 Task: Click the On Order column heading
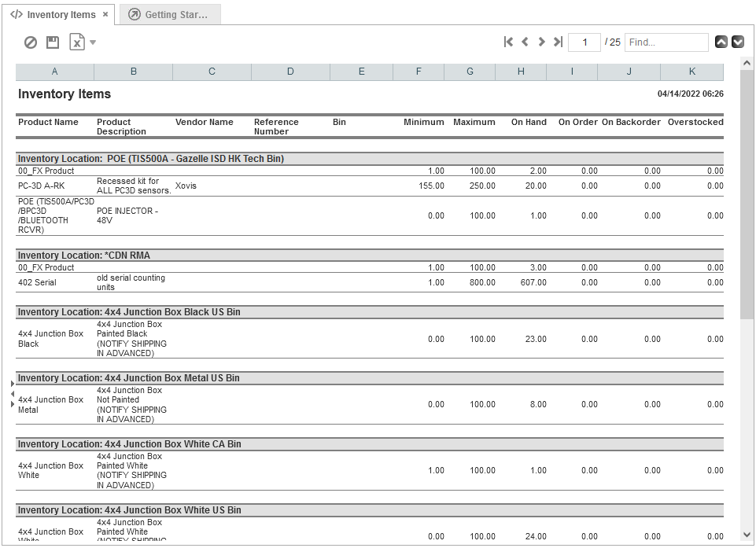[578, 122]
